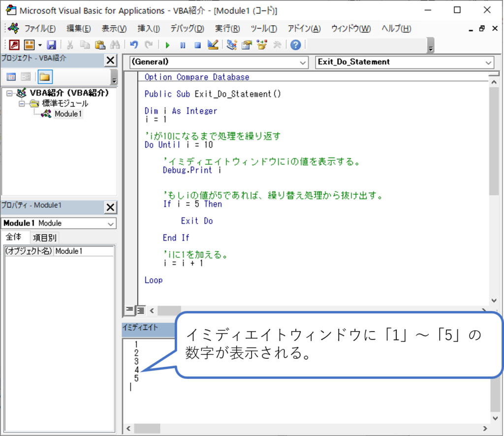Select Module1 in the project tree
The image size is (504, 436).
tap(68, 114)
